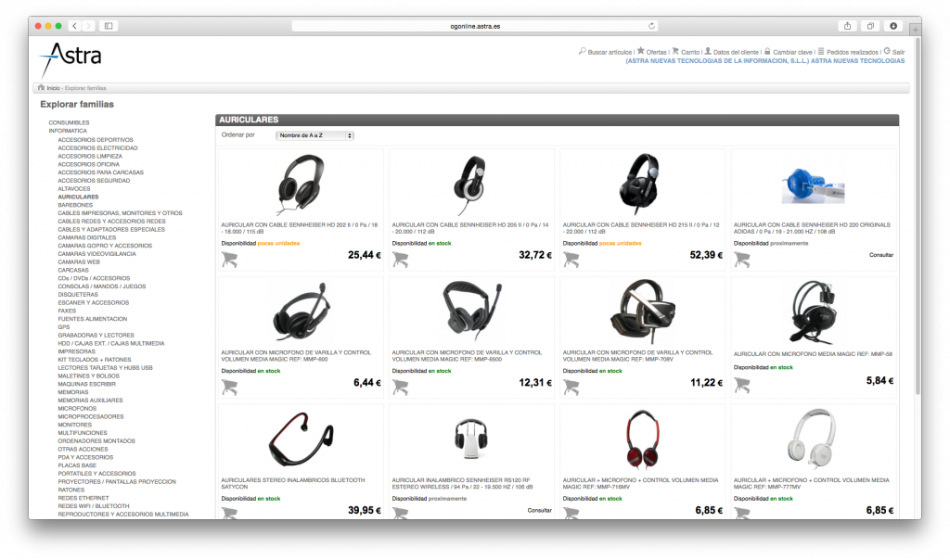Click the Astra logo
Screen dimensions: 950x560
click(71, 58)
